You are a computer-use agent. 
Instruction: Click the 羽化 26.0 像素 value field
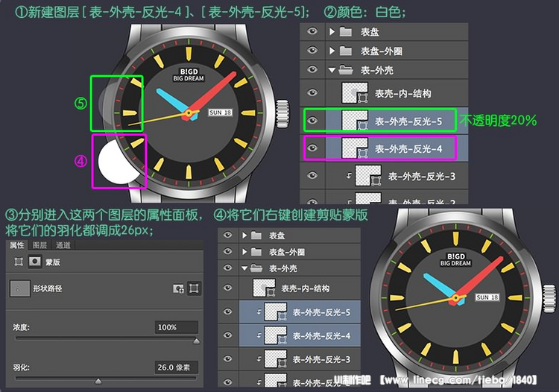pyautogui.click(x=176, y=367)
